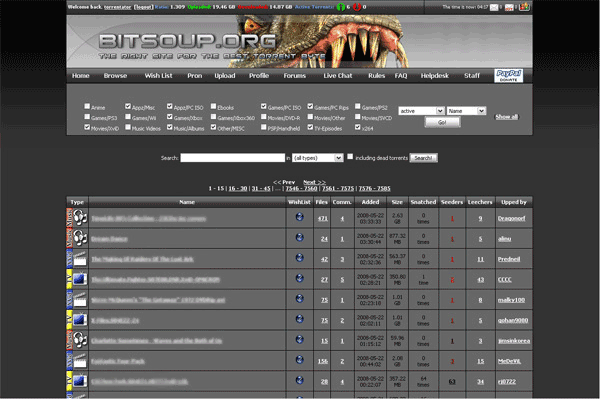The height and width of the screenshot is (399, 600).
Task: Uncheck the Movies/XviD category
Action: [87, 127]
